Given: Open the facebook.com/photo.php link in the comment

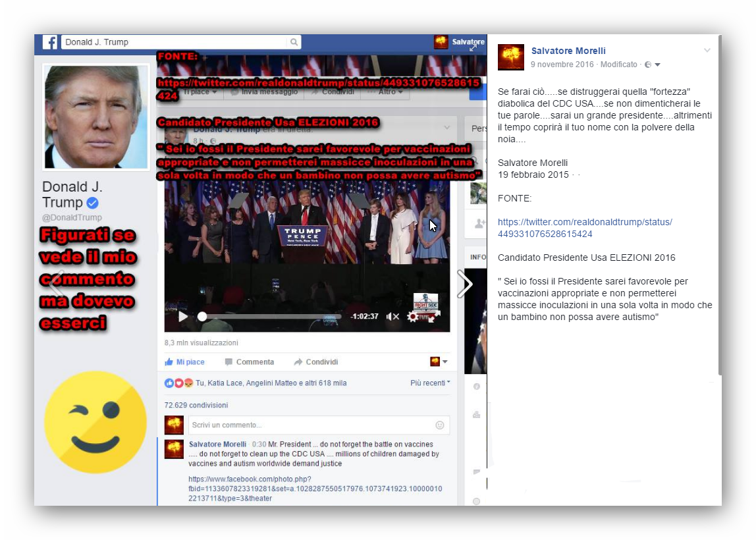Looking at the screenshot, I should [315, 489].
